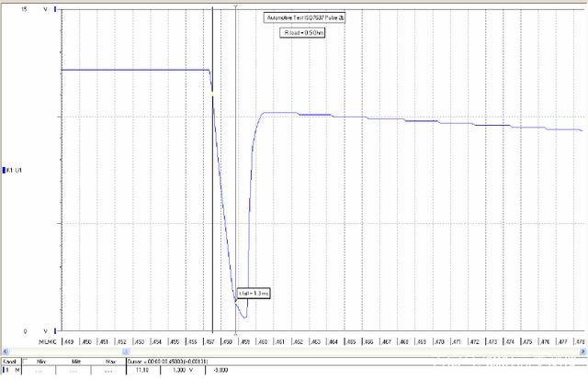Image resolution: width=588 pixels, height=379 pixels.
Task: Click the MIN:MC time axis label
Action: [47, 342]
